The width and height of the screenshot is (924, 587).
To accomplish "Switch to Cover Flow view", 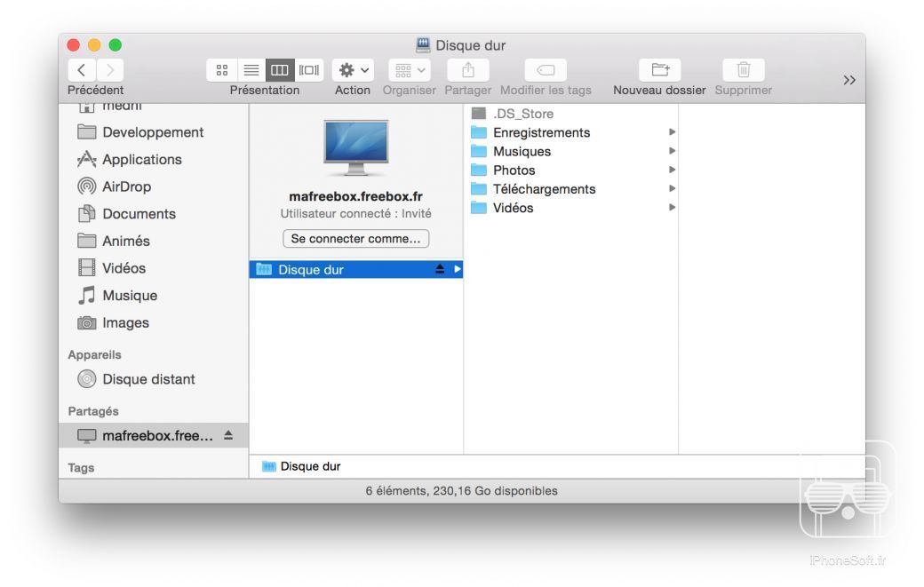I will point(309,70).
